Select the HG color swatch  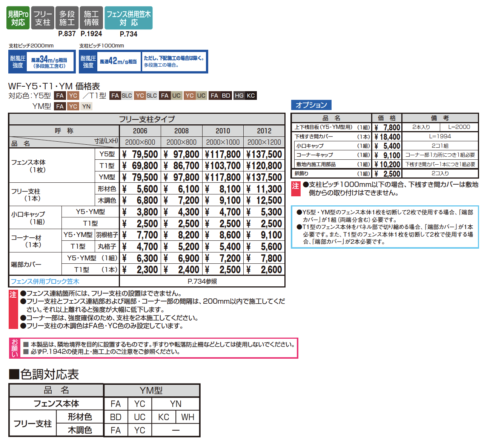pos(239,96)
